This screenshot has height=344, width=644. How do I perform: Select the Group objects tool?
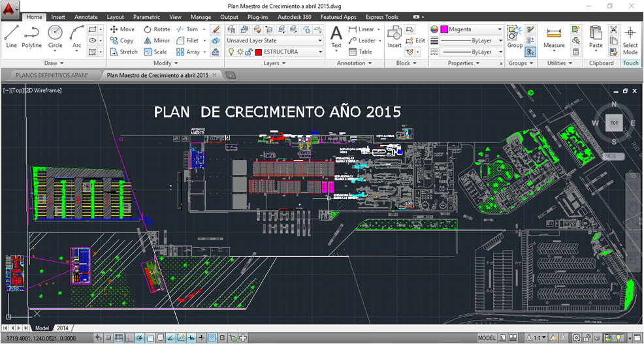(515, 36)
